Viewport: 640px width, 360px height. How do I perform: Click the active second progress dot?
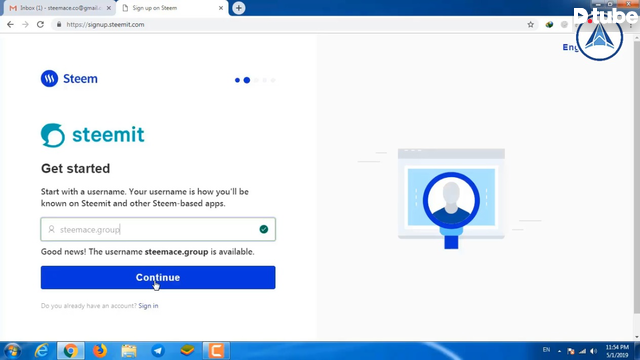(x=247, y=80)
